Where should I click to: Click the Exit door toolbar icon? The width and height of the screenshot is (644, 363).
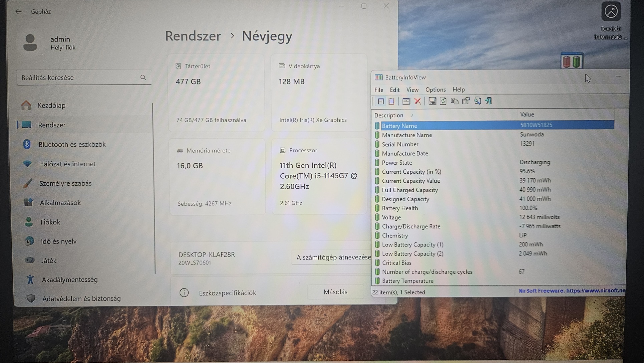[x=489, y=101]
